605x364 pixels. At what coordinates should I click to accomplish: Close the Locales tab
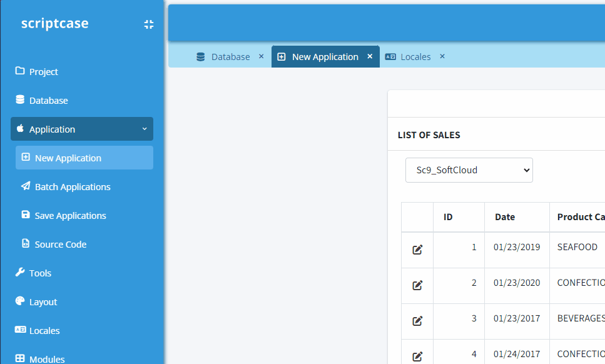442,56
